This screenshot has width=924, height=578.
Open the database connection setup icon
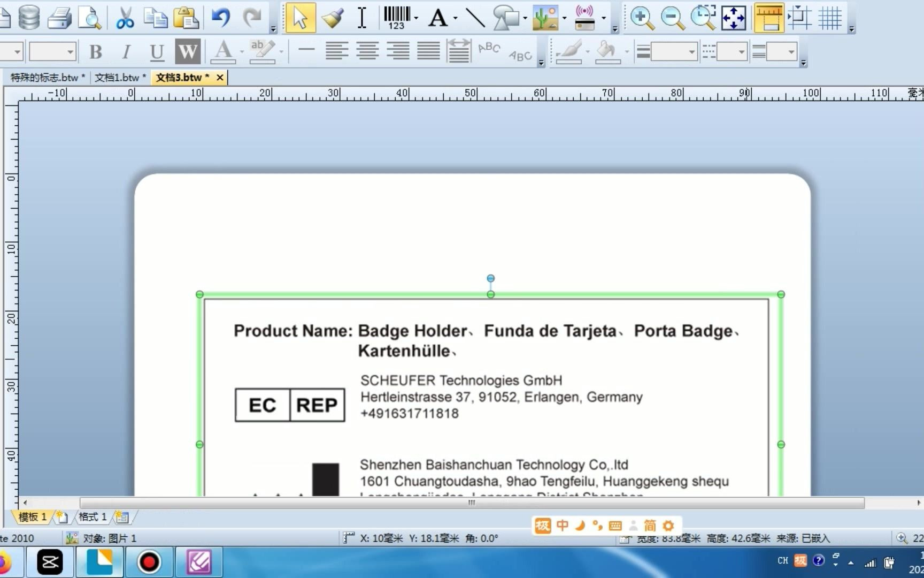coord(29,18)
